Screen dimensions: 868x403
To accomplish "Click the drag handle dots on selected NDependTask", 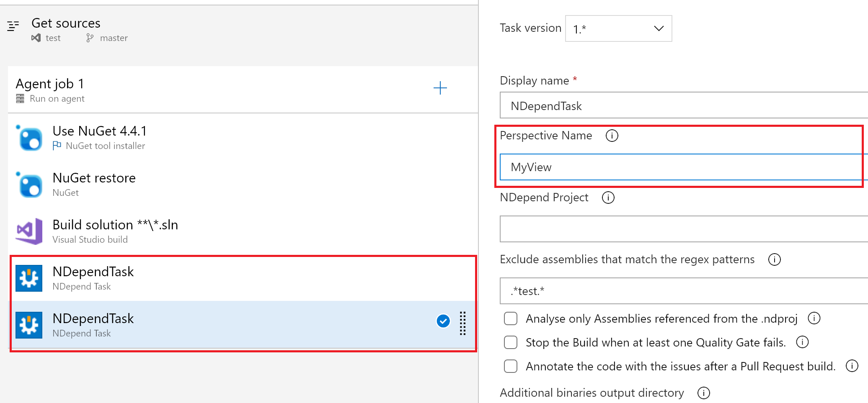I will 463,323.
